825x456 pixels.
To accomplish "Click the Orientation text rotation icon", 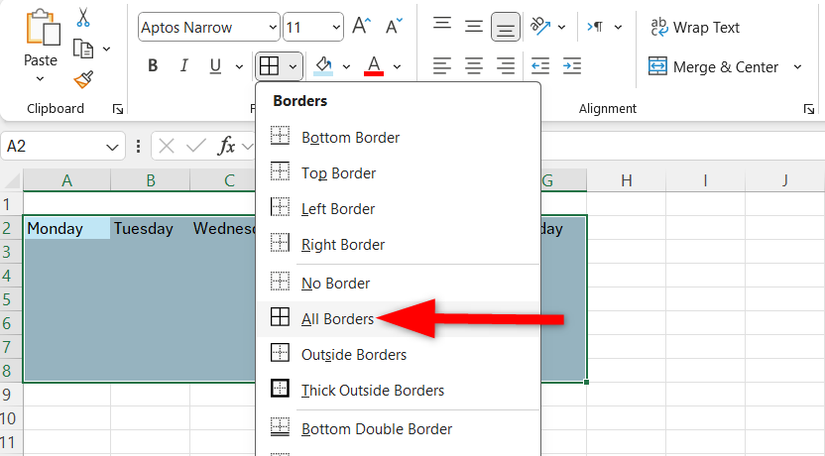I will pyautogui.click(x=540, y=26).
